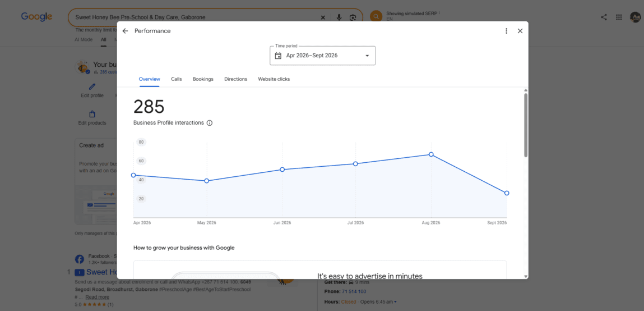Click the Sept 2026 chart data point
Screen dimensions: 644x311
tap(507, 193)
